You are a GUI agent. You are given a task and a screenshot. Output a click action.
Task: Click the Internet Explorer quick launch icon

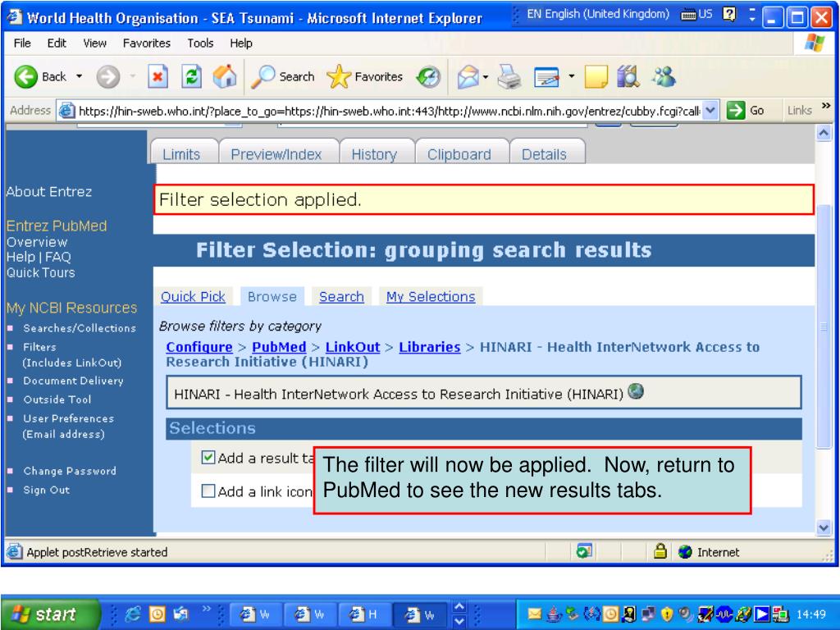[132, 614]
